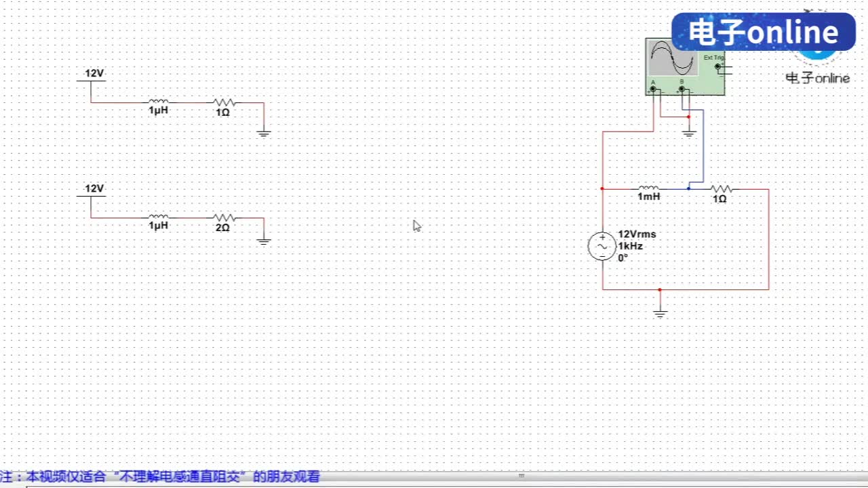Select the blue wire from channel B
The height and width of the screenshot is (488, 868).
click(x=703, y=146)
